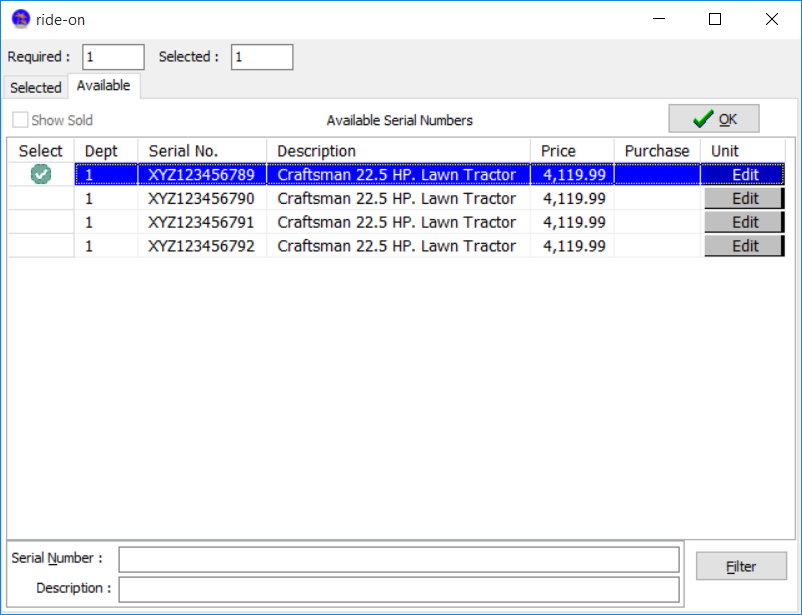The width and height of the screenshot is (802, 615).
Task: Focus the Selected quantity field
Action: click(x=262, y=57)
